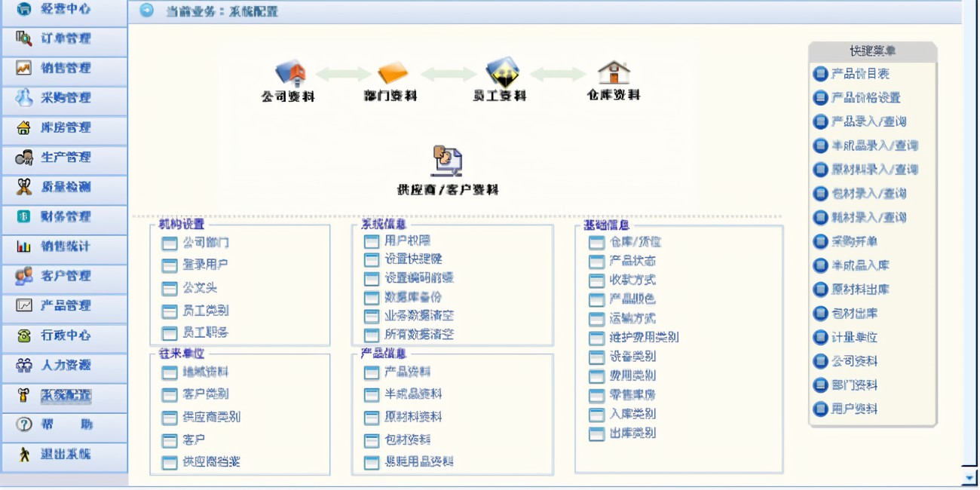Open the 供应商类别 link
The width and height of the screenshot is (980, 490).
[211, 417]
